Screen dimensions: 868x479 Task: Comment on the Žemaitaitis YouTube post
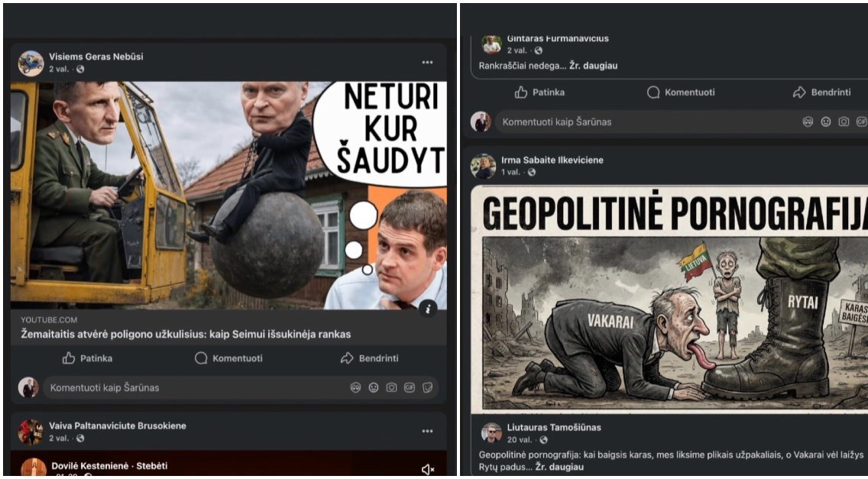(228, 358)
